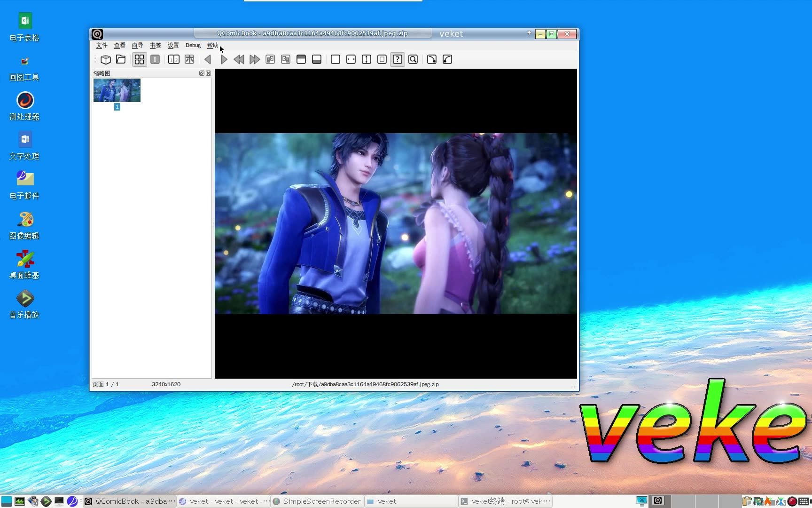Select best fit view mode

coord(398,59)
